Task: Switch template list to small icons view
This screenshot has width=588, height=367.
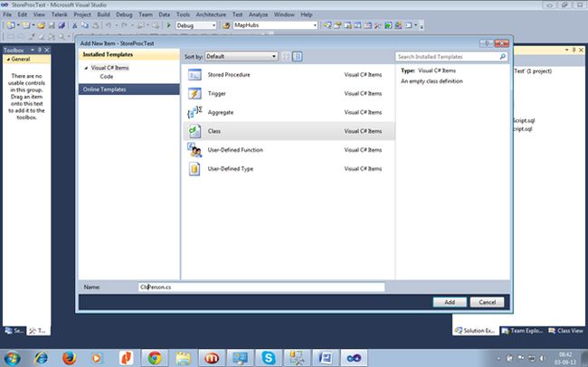Action: tap(286, 57)
